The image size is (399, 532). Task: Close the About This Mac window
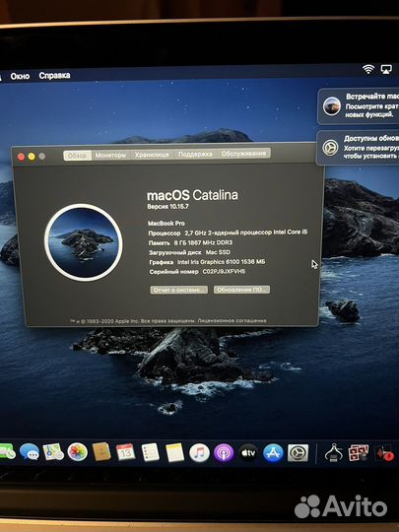(x=21, y=157)
